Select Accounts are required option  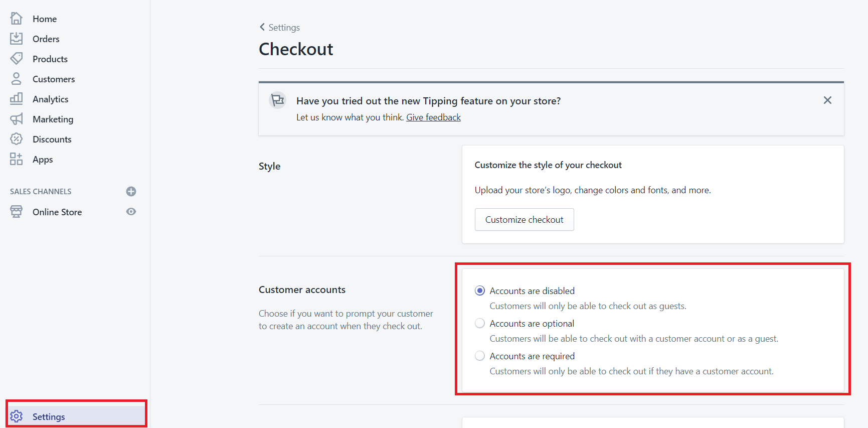tap(480, 356)
